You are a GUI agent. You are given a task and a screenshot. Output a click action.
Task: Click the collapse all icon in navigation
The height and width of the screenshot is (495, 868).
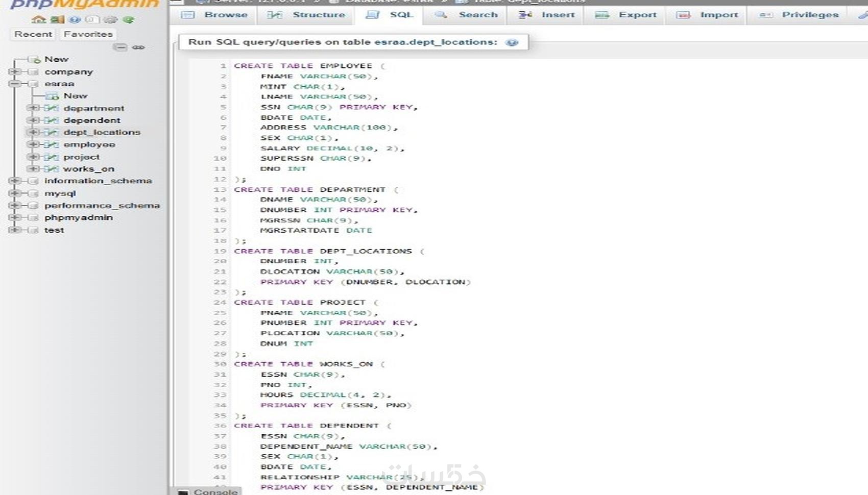coord(120,47)
